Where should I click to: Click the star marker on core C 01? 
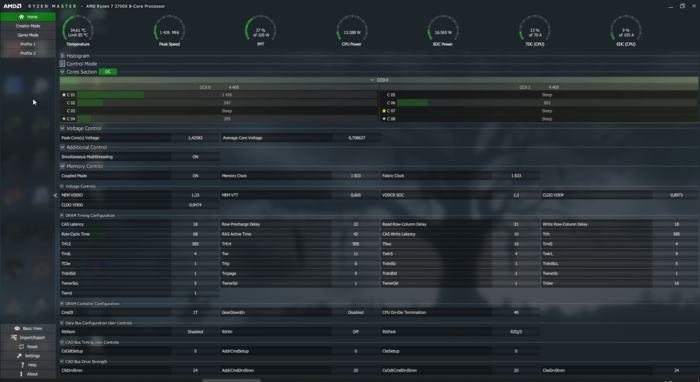coord(64,95)
